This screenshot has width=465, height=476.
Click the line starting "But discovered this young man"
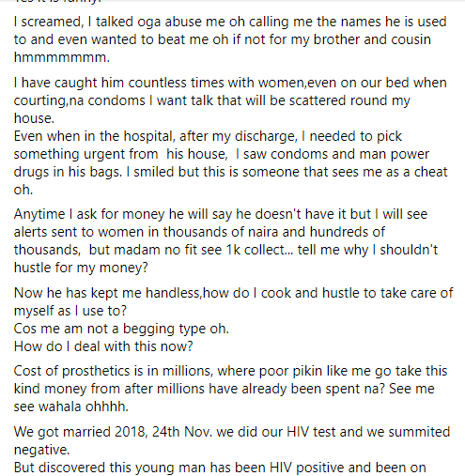point(220,468)
